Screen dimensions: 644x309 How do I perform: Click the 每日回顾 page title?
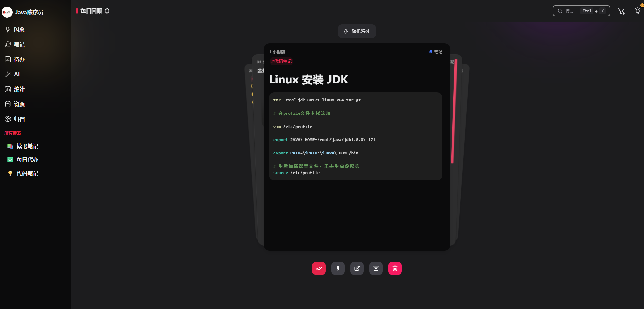91,11
